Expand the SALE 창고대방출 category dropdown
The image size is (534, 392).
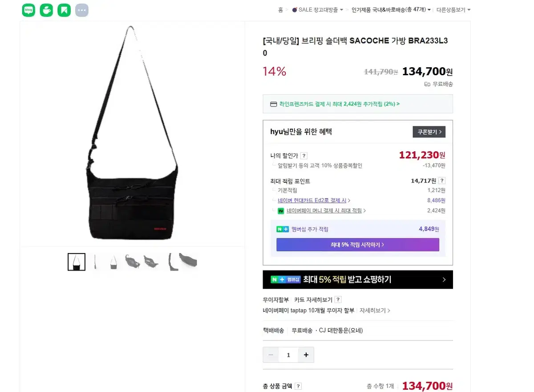pos(317,10)
